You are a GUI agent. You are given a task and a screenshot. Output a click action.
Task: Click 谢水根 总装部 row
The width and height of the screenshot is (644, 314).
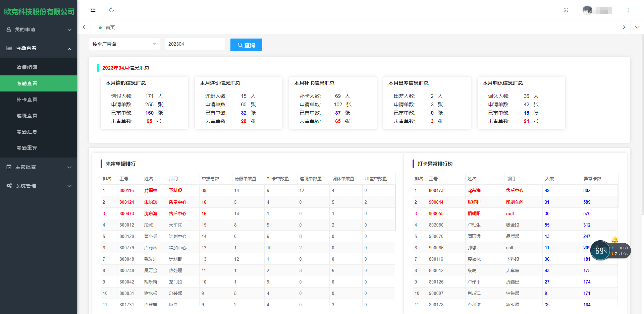click(x=248, y=293)
